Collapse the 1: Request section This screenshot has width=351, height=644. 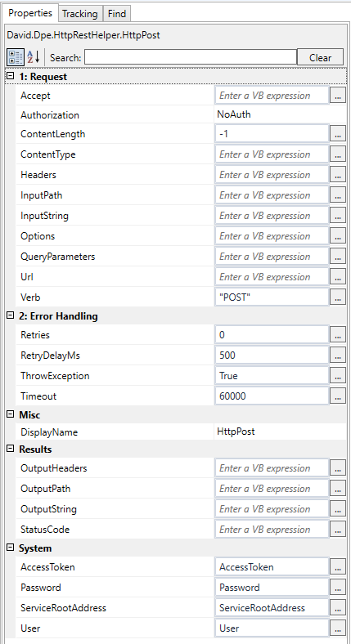point(11,76)
